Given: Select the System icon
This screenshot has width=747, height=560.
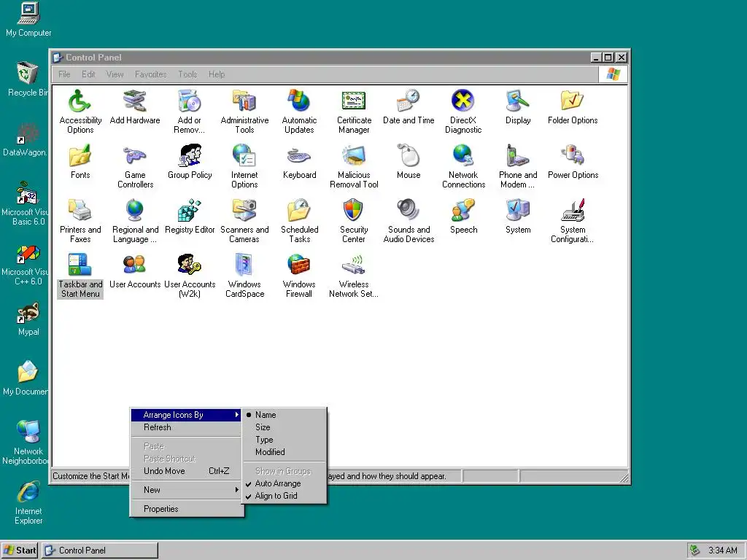Looking at the screenshot, I should [x=518, y=211].
